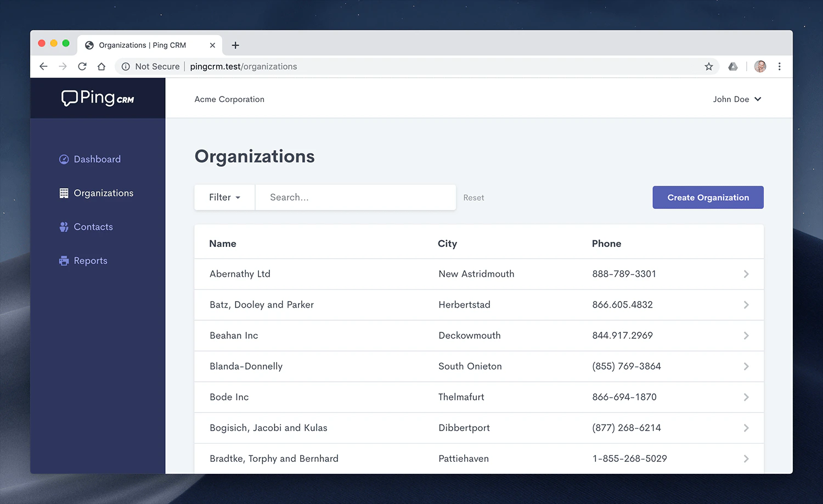Viewport: 823px width, 504px height.
Task: Click the browser back arrow
Action: click(43, 66)
